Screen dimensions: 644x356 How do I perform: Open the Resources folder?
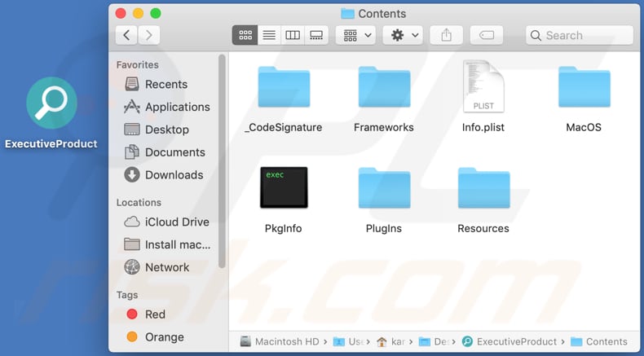click(483, 189)
